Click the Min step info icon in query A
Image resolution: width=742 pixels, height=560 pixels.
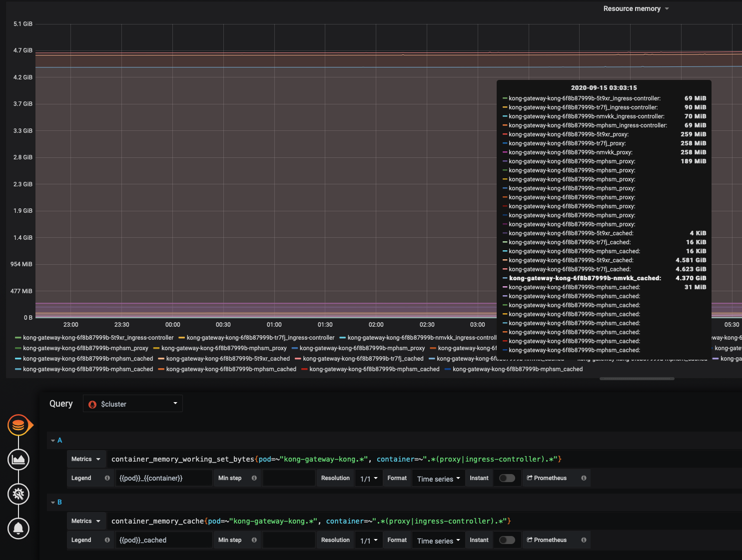tap(254, 478)
